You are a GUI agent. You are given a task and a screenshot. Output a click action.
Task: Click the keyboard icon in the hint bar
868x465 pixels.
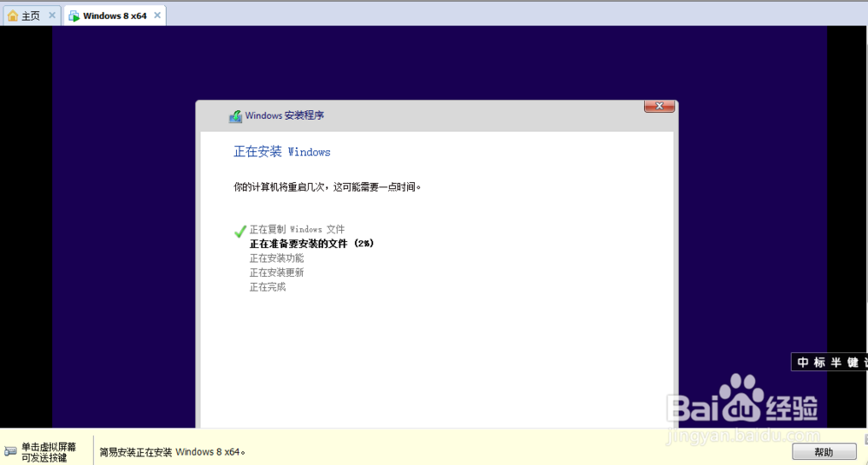point(10,452)
